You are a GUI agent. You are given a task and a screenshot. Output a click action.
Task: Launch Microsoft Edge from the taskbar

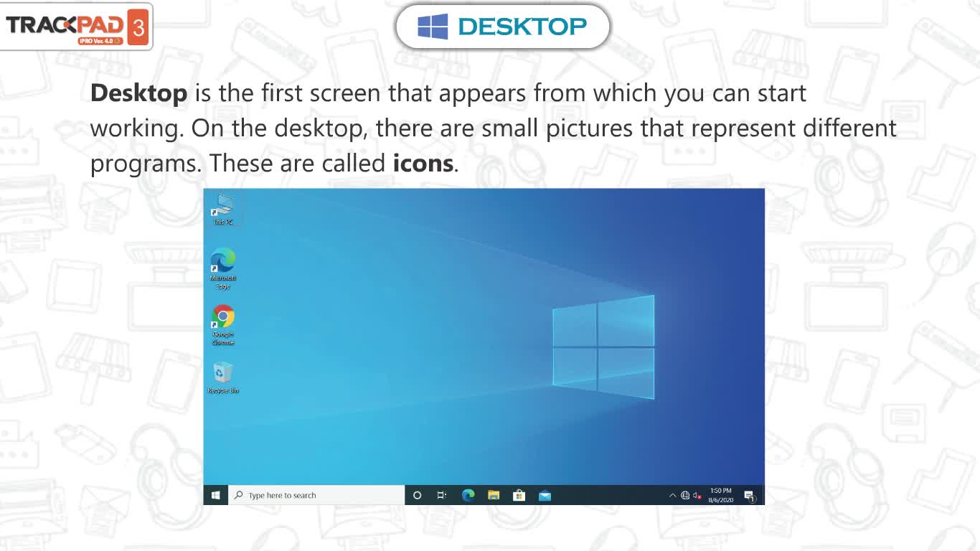point(468,495)
